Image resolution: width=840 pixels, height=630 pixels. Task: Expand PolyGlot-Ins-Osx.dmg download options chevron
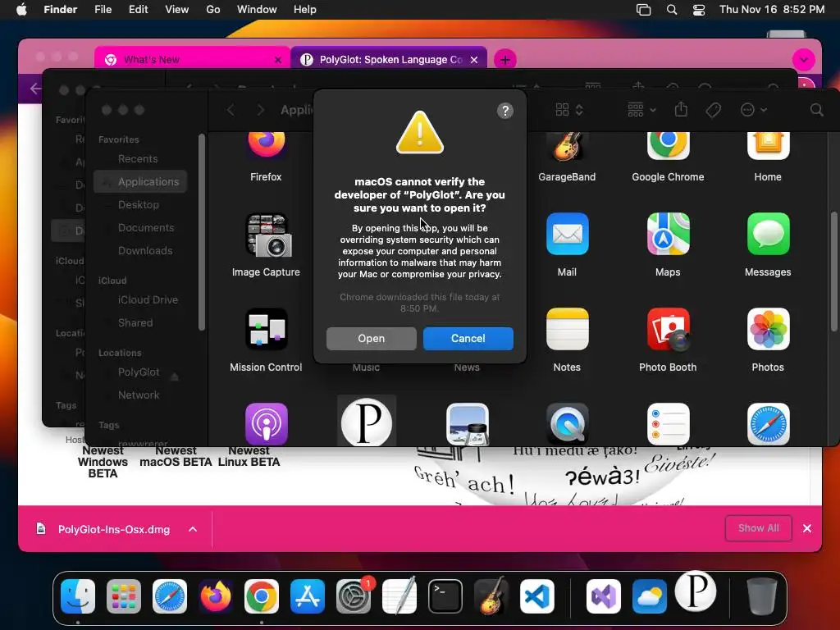point(193,529)
